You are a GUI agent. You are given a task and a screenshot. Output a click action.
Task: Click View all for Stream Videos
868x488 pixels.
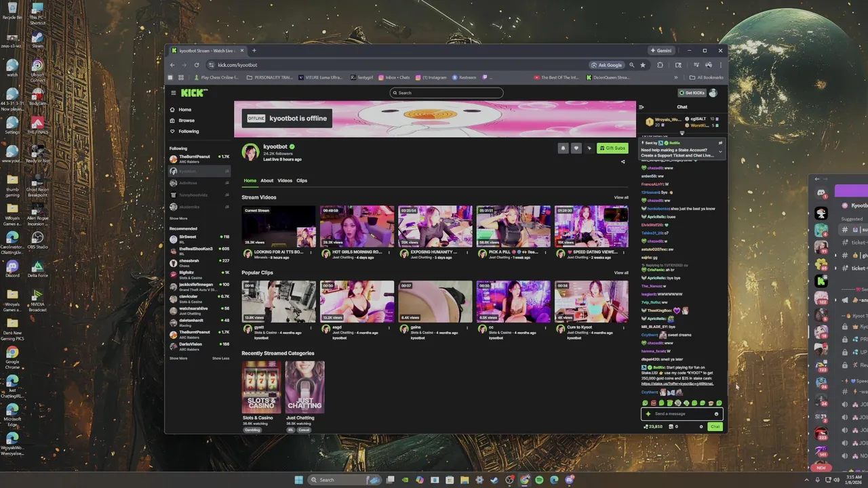621,197
